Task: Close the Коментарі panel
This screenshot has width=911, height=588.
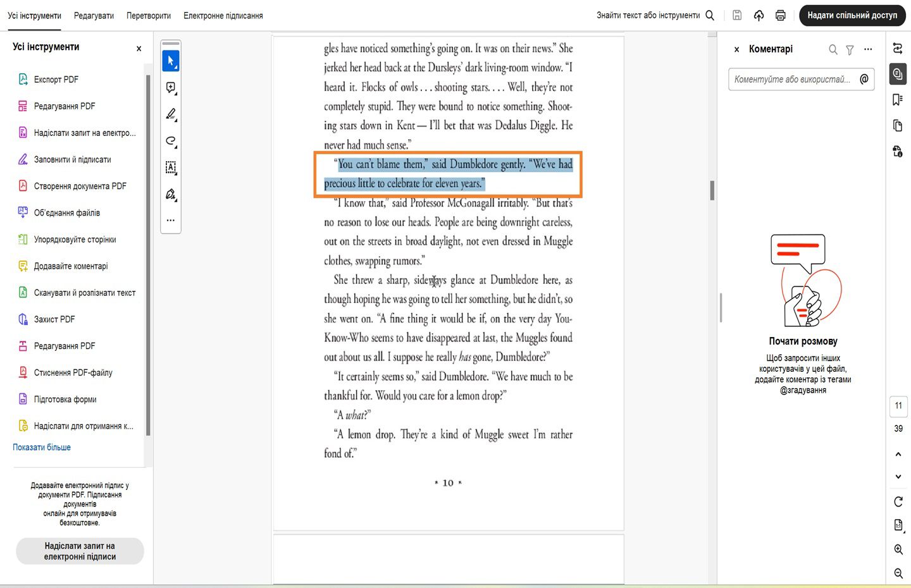Action: tap(736, 49)
